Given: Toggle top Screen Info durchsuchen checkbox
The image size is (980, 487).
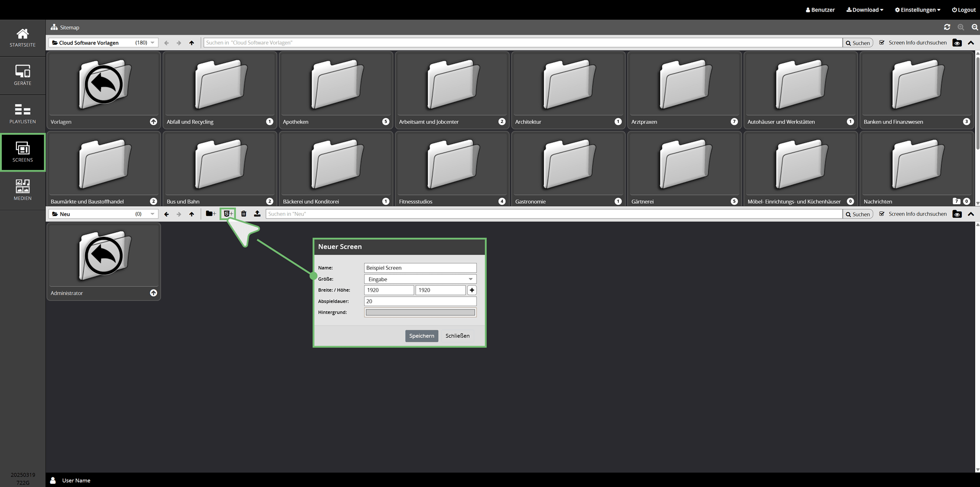Looking at the screenshot, I should coord(882,43).
